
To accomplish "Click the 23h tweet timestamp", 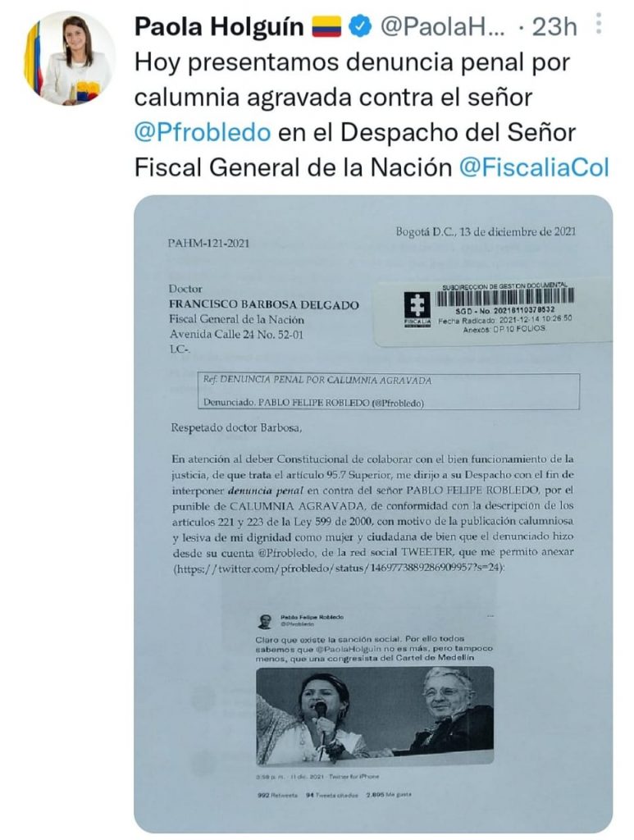I will (554, 26).
